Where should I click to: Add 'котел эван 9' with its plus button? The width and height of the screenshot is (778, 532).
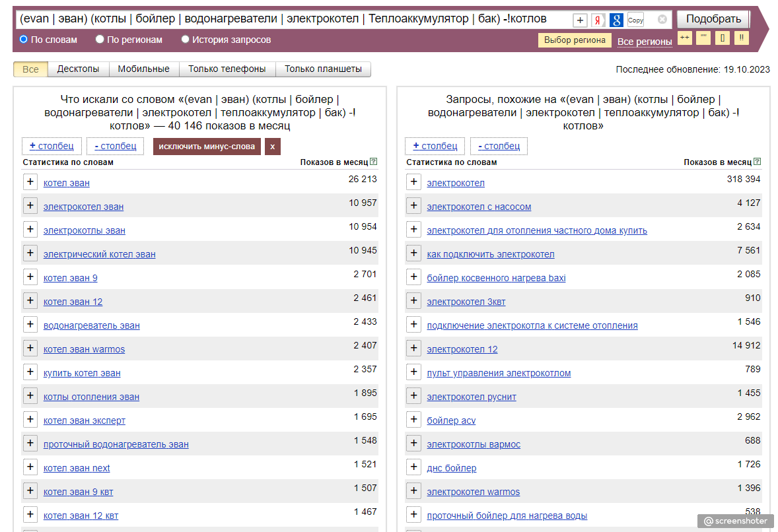(x=30, y=277)
